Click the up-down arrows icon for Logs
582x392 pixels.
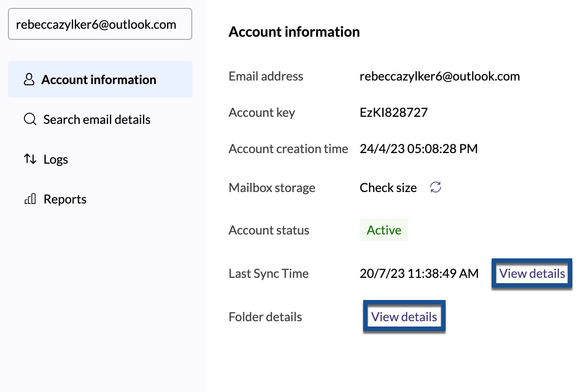[30, 159]
